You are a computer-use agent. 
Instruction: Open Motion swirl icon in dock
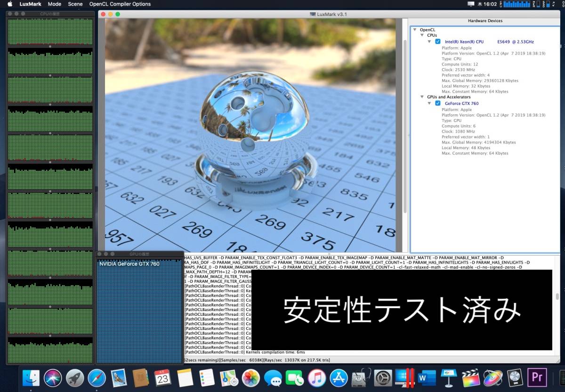pos(492,377)
